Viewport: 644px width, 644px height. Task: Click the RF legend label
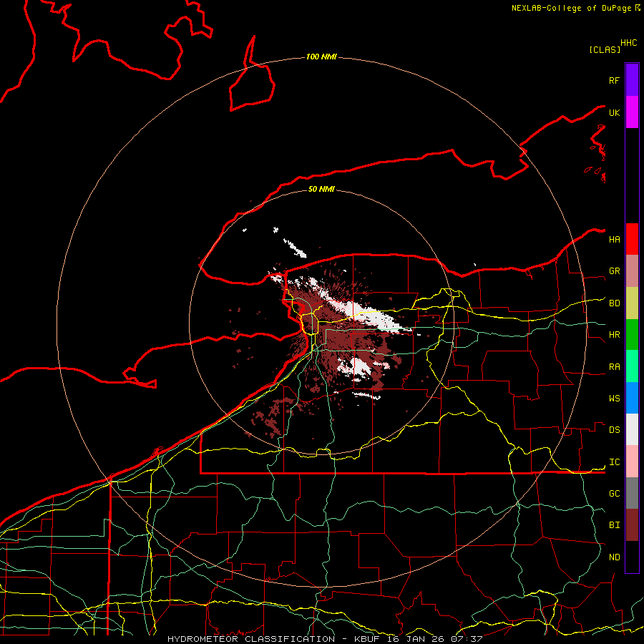[614, 80]
